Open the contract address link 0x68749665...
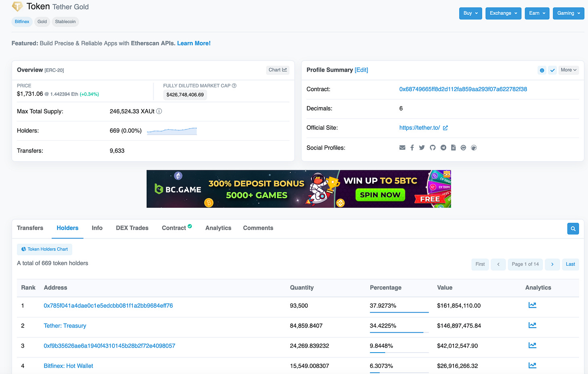This screenshot has height=374, width=588. click(x=463, y=89)
